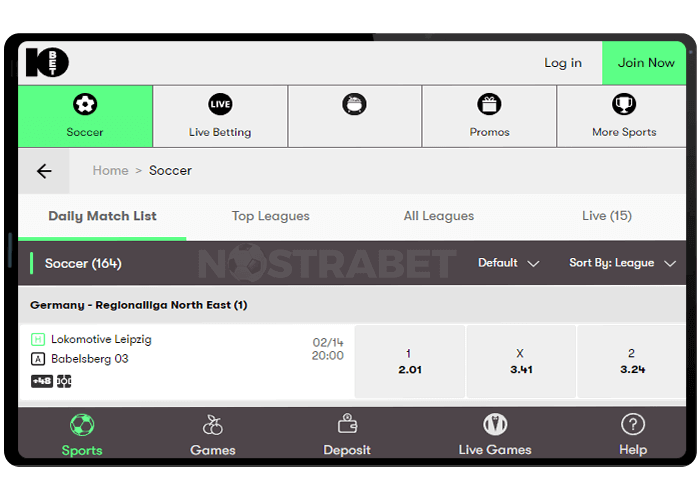The image size is (700, 495).
Task: Bet on away win at 3.24
Action: click(x=632, y=362)
